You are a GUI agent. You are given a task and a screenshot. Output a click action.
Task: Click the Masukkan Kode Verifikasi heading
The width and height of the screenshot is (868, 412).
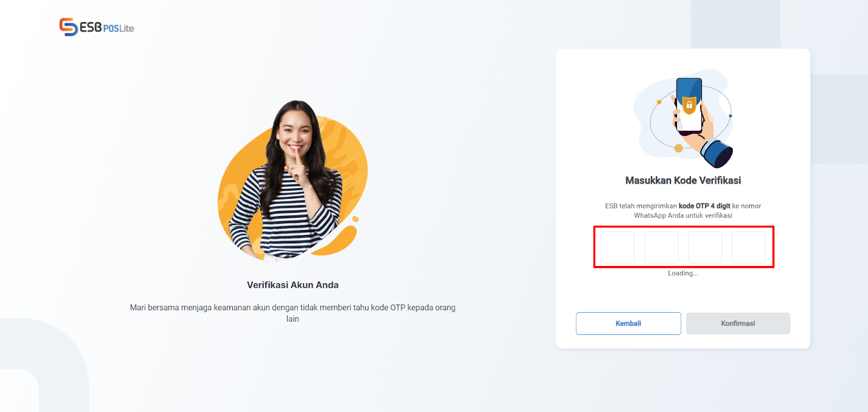[683, 180]
